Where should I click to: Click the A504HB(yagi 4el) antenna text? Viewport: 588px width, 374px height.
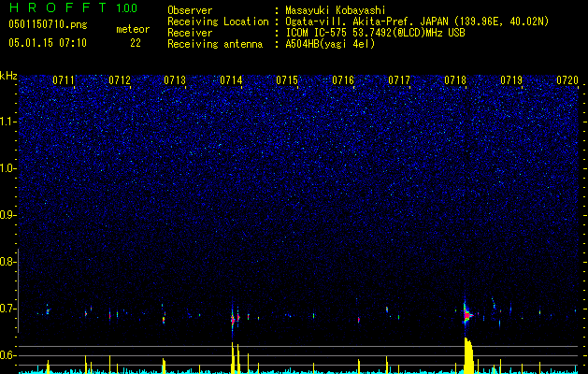coord(330,44)
